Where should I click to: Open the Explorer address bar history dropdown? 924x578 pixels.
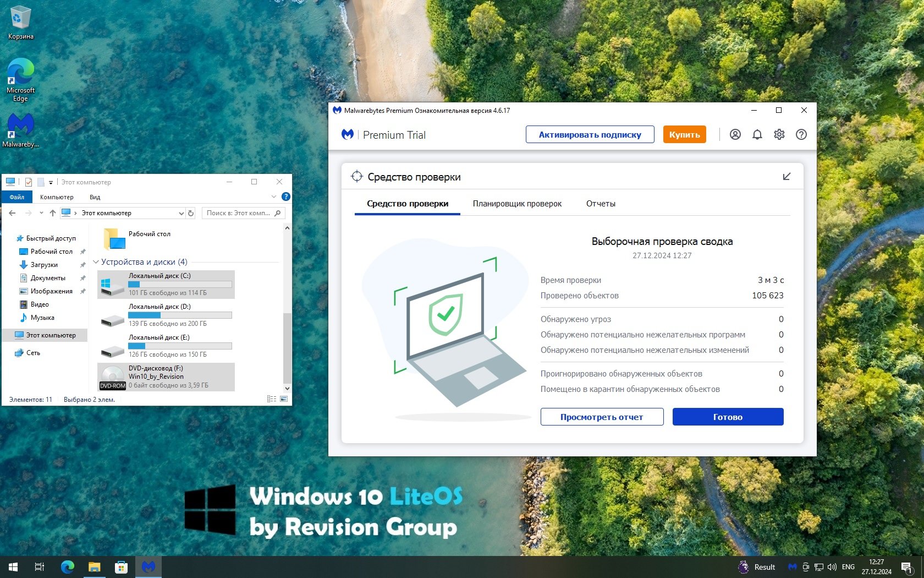click(181, 213)
